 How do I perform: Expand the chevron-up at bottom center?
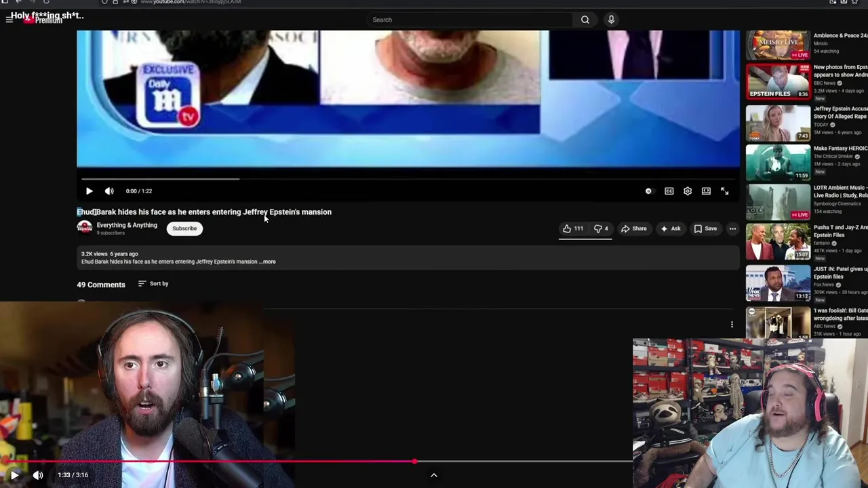tap(434, 475)
